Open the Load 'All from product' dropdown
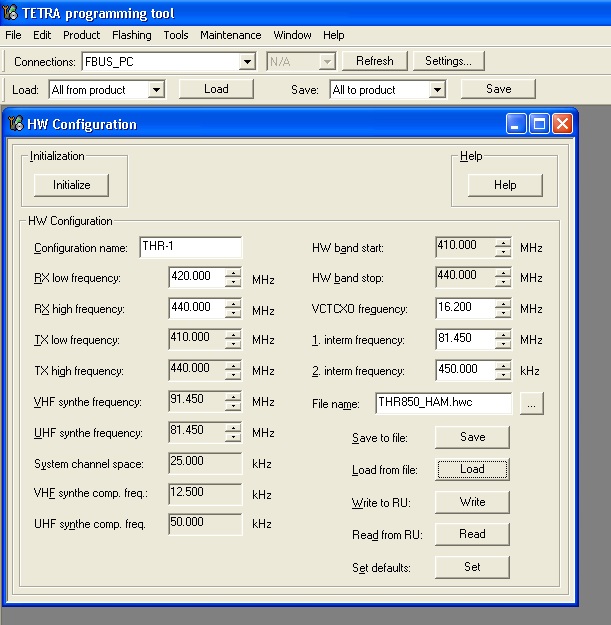The image size is (611, 625). [x=155, y=90]
